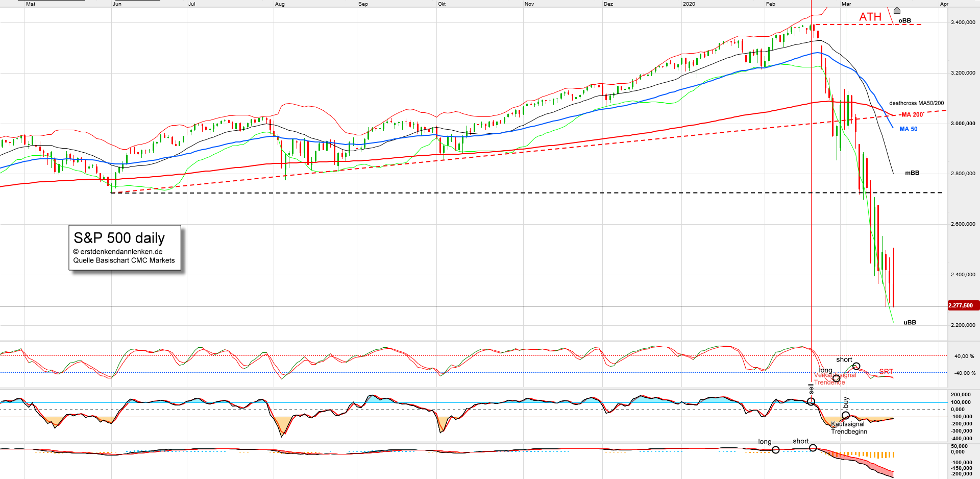Click the -150,000 label on the bottom axis

pos(961,468)
